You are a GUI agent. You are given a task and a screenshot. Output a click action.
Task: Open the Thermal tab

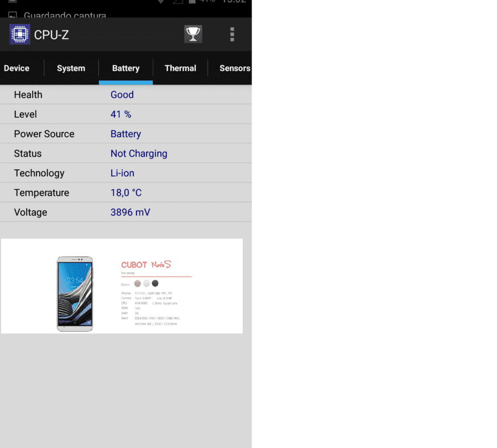pyautogui.click(x=180, y=68)
